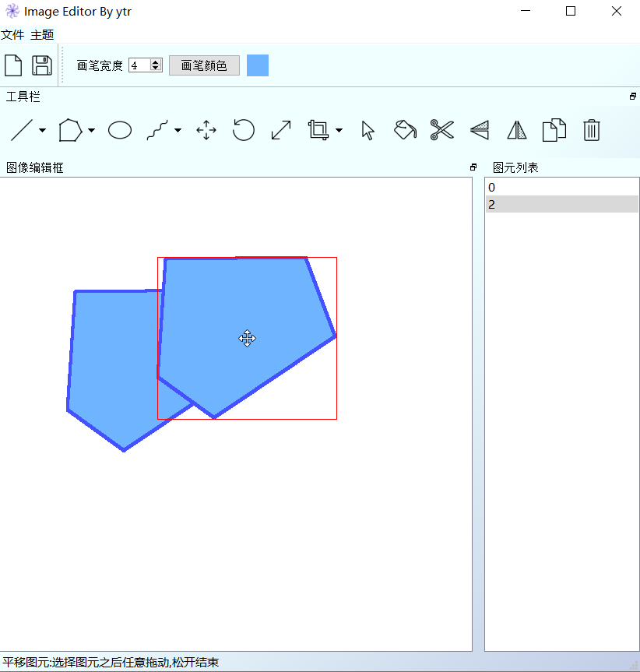The image size is (640, 672).
Task: Open the 文件 menu
Action: [x=12, y=35]
